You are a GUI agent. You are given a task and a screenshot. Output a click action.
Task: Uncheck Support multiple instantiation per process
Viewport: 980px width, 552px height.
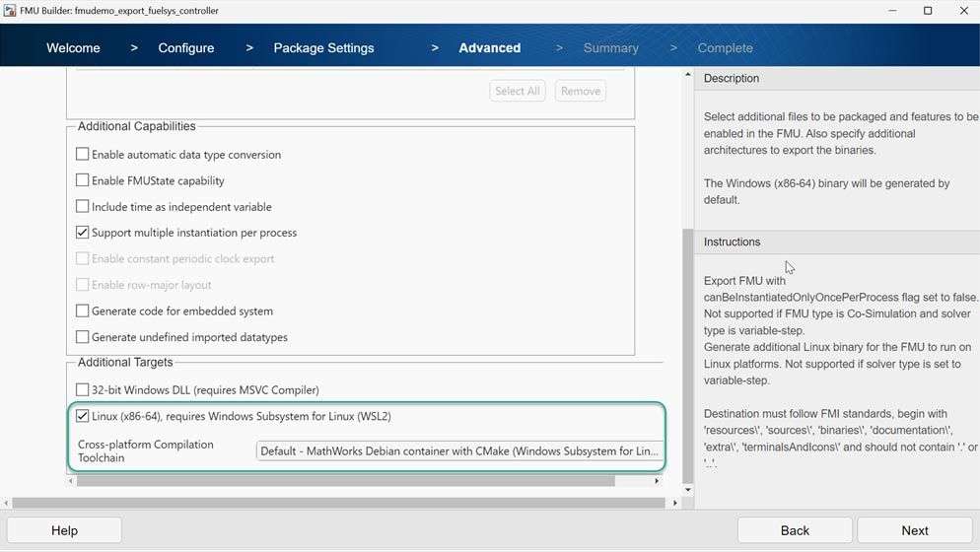[83, 234]
